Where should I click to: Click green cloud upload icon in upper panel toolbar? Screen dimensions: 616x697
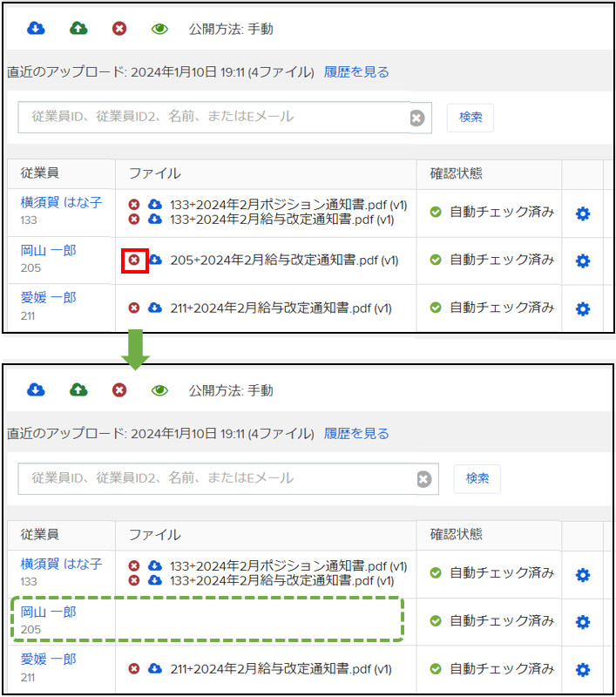click(x=78, y=29)
